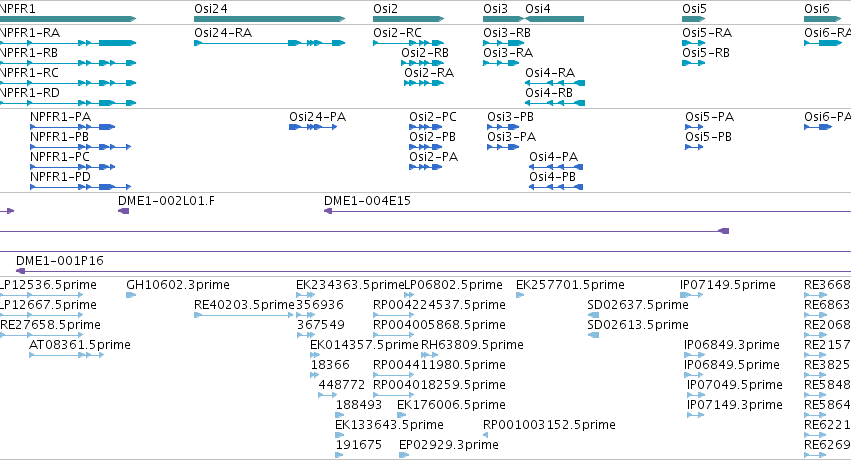This screenshot has width=851, height=460.
Task: Select protein Osi4-PA
Action: tap(556, 167)
